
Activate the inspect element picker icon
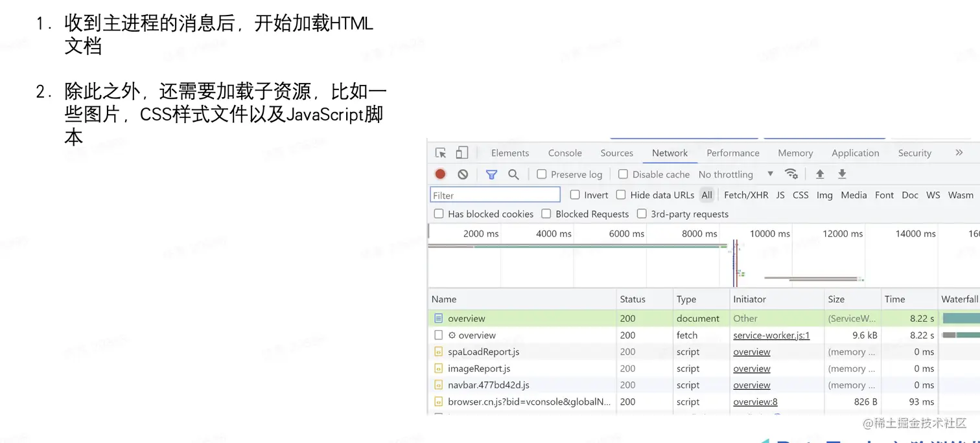click(441, 153)
